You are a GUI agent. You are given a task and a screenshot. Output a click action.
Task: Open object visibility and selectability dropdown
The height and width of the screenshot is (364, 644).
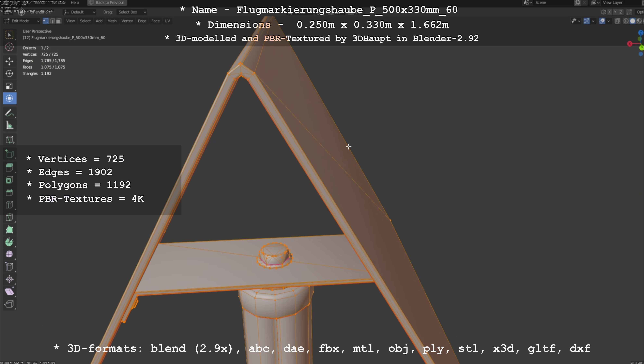pos(576,21)
